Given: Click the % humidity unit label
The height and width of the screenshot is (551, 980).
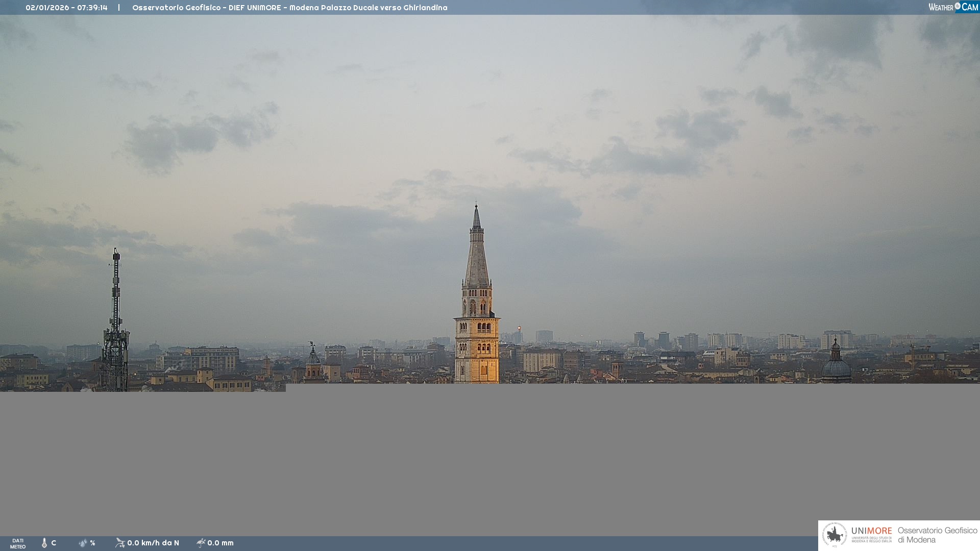Looking at the screenshot, I should tap(92, 543).
